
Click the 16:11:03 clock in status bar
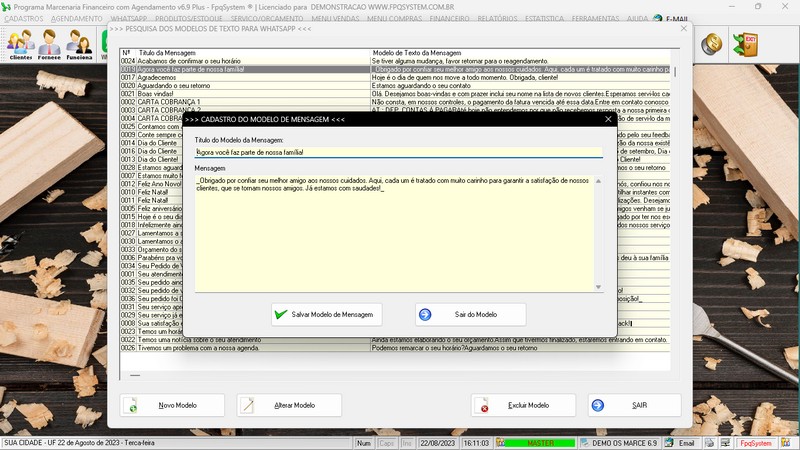476,443
